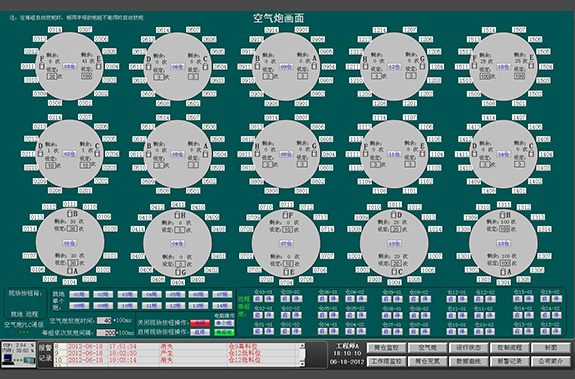Click cannon icon A in silo 09 circle
Image resolution: width=575 pixels, height=379 pixels.
(314, 66)
